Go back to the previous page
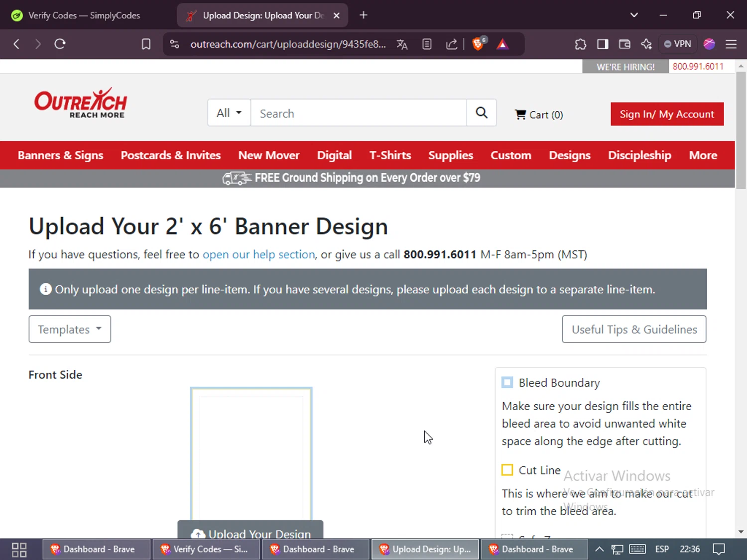This screenshot has height=560, width=747. coord(16,44)
